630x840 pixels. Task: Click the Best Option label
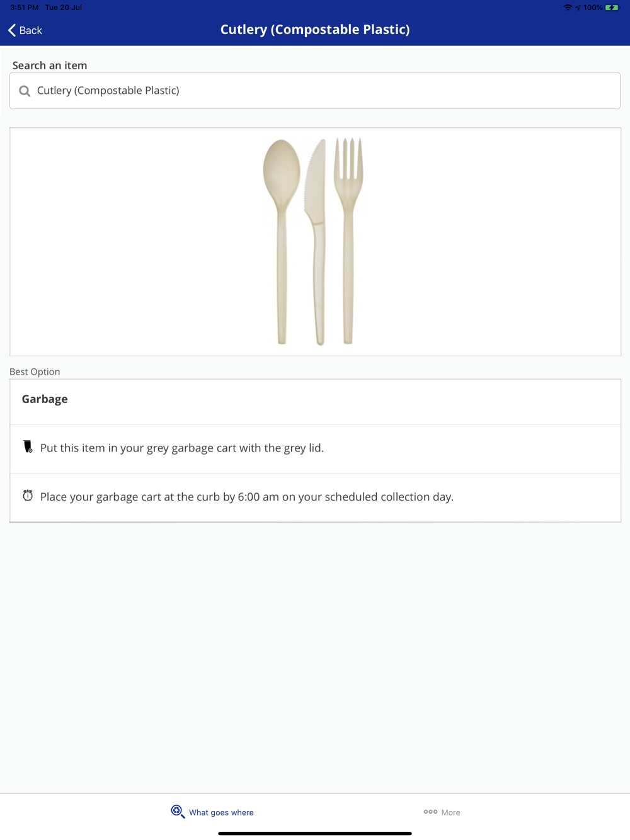(35, 372)
